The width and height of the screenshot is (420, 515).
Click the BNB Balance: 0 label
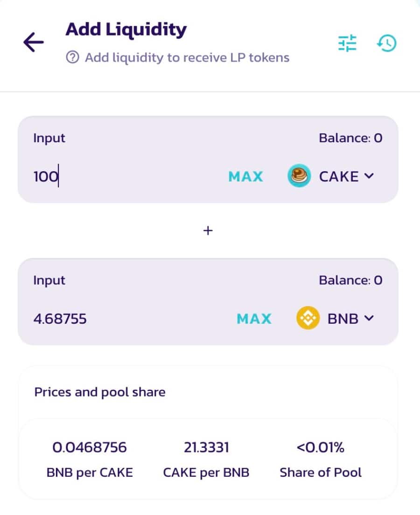coord(350,280)
